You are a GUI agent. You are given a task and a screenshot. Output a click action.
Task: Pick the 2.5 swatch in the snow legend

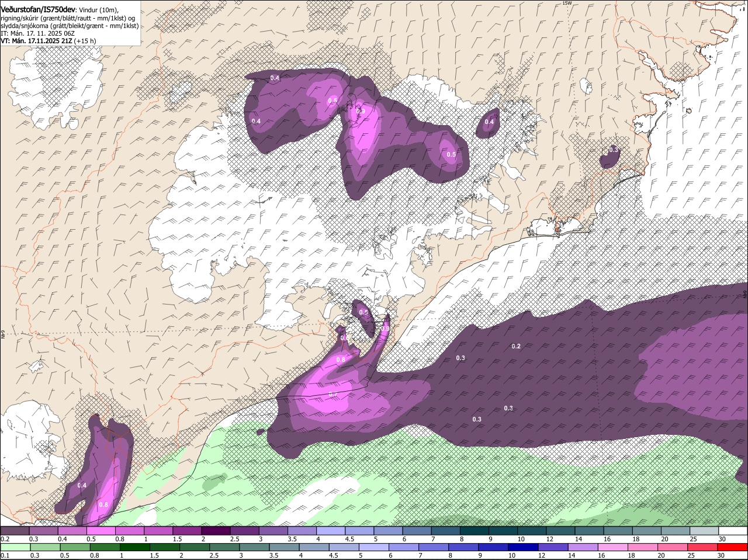click(244, 531)
